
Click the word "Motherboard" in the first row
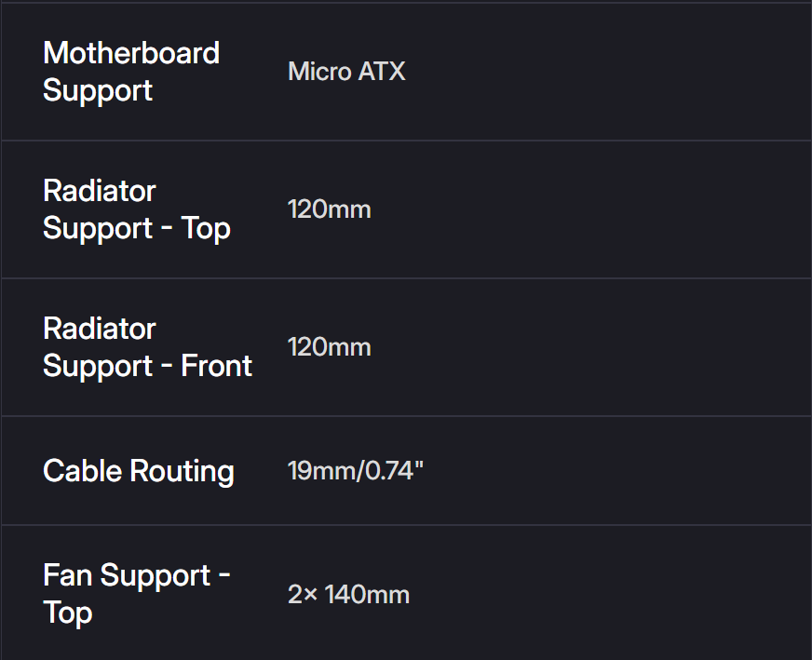point(130,53)
